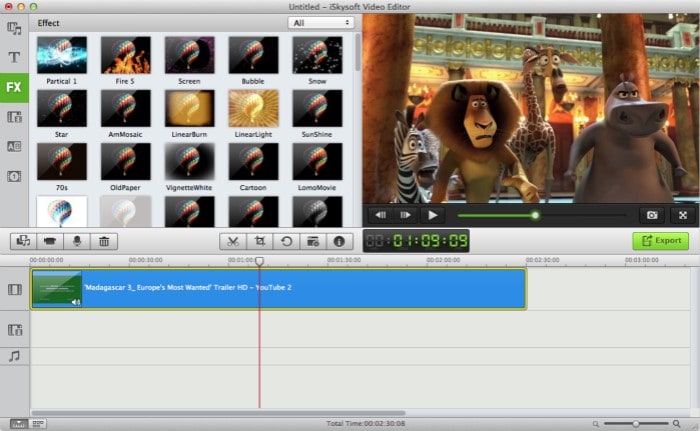Select the FX effects sidebar tab
Screen dimensions: 700x431
click(x=14, y=88)
